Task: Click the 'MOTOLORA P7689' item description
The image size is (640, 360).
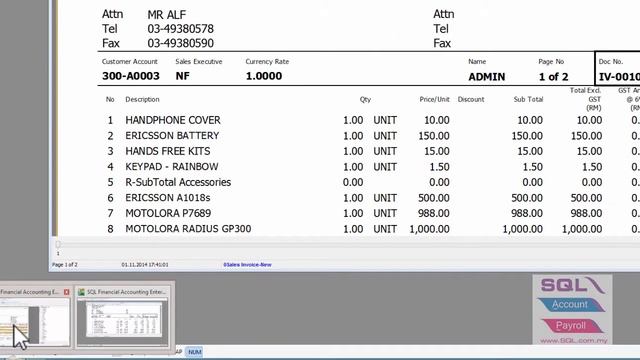Action: [x=168, y=213]
